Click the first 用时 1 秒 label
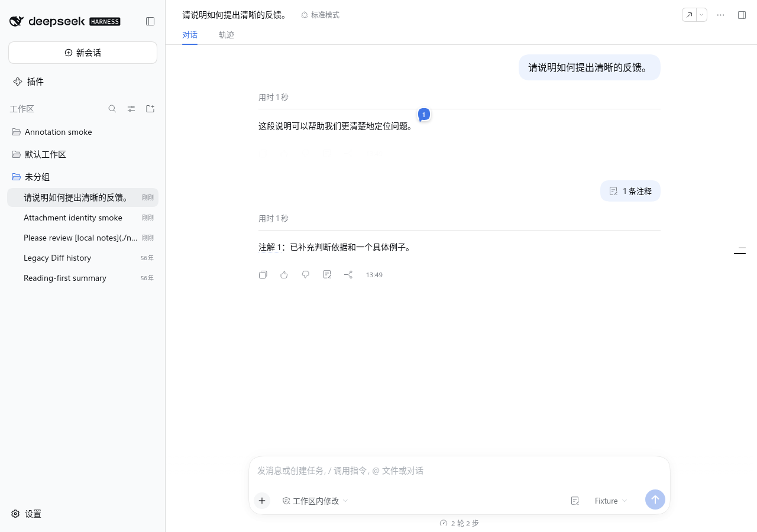Viewport: 757px width, 532px height. click(x=273, y=97)
